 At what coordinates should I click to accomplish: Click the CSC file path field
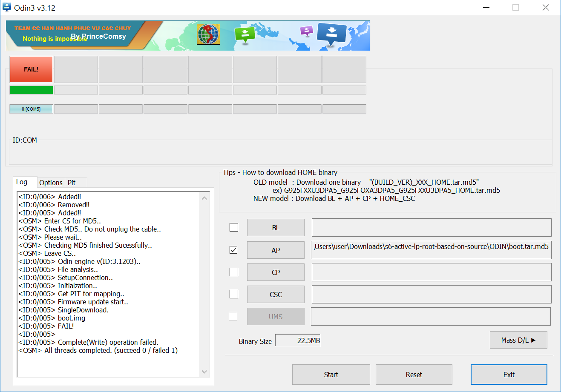432,295
